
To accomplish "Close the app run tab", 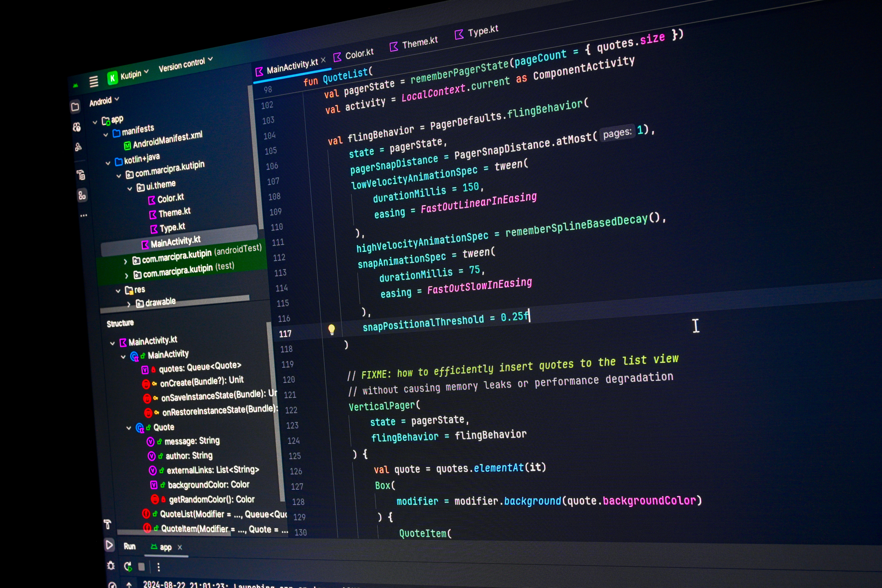I will [180, 547].
